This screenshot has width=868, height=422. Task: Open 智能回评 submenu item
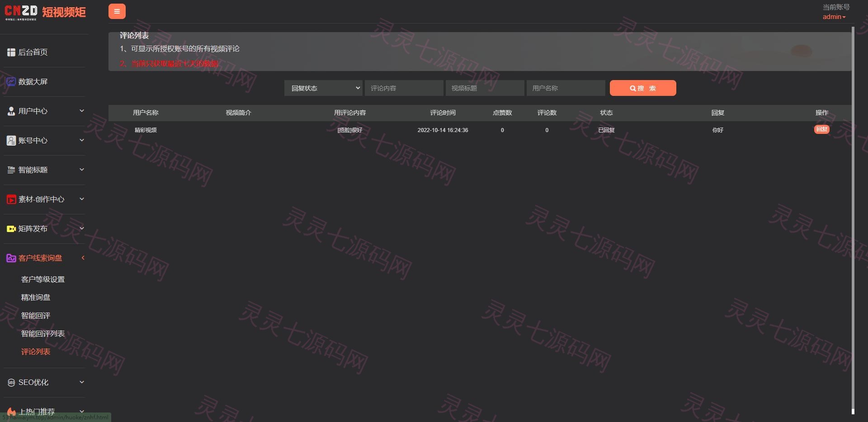(36, 316)
